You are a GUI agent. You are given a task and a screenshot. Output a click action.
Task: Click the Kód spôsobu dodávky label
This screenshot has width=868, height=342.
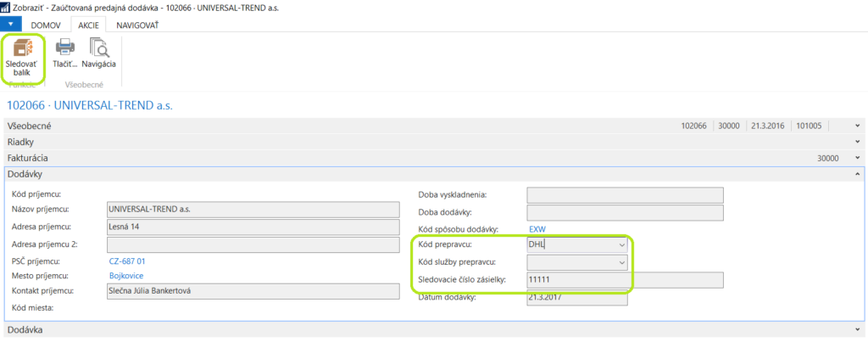click(459, 229)
